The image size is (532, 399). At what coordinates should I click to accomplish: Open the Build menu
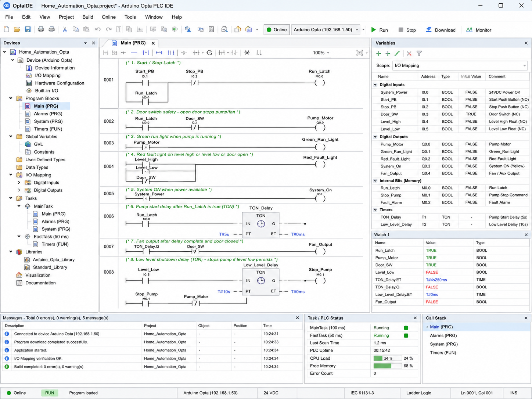pyautogui.click(x=87, y=17)
